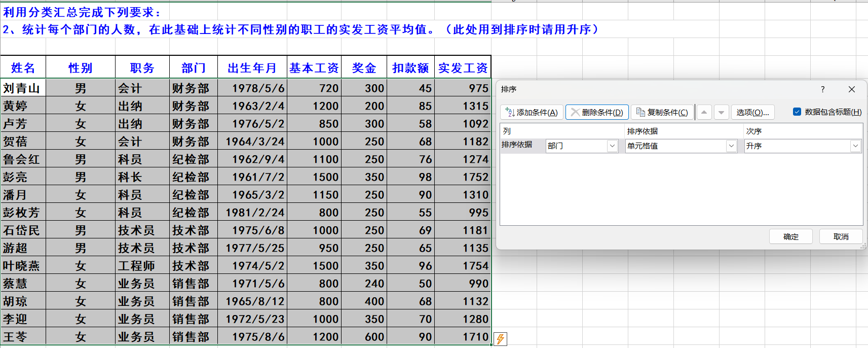
Task: Click the sort dialog help question mark
Action: [822, 89]
